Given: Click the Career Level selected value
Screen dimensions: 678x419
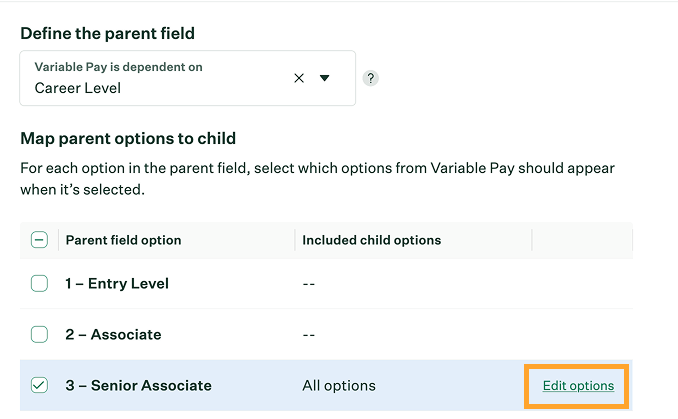Looking at the screenshot, I should point(78,88).
